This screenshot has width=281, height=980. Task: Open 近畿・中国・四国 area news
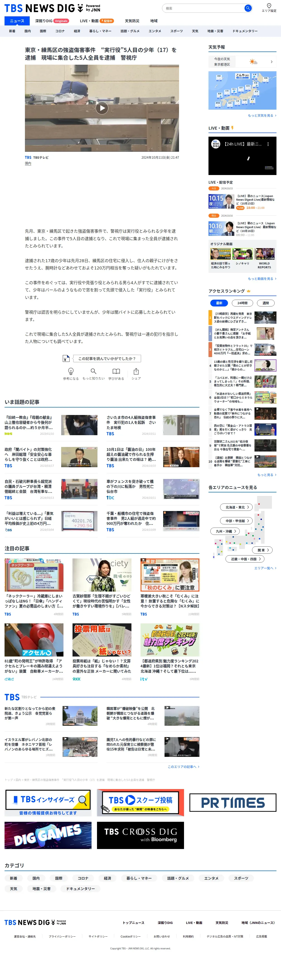coord(245,559)
